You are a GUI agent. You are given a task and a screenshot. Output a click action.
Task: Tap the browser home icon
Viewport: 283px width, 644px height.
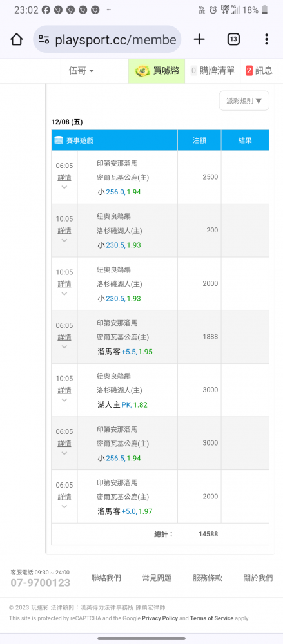(x=17, y=39)
